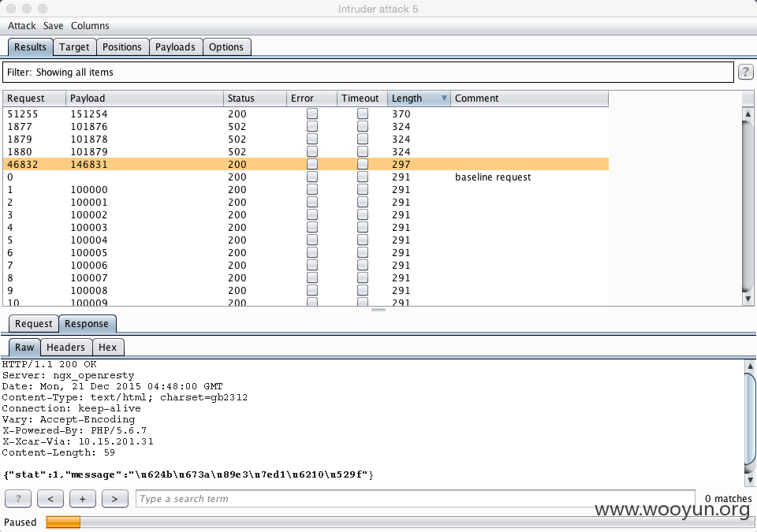Click the pane divider grip handle
Viewport: 757px width, 532px height.
point(378,310)
